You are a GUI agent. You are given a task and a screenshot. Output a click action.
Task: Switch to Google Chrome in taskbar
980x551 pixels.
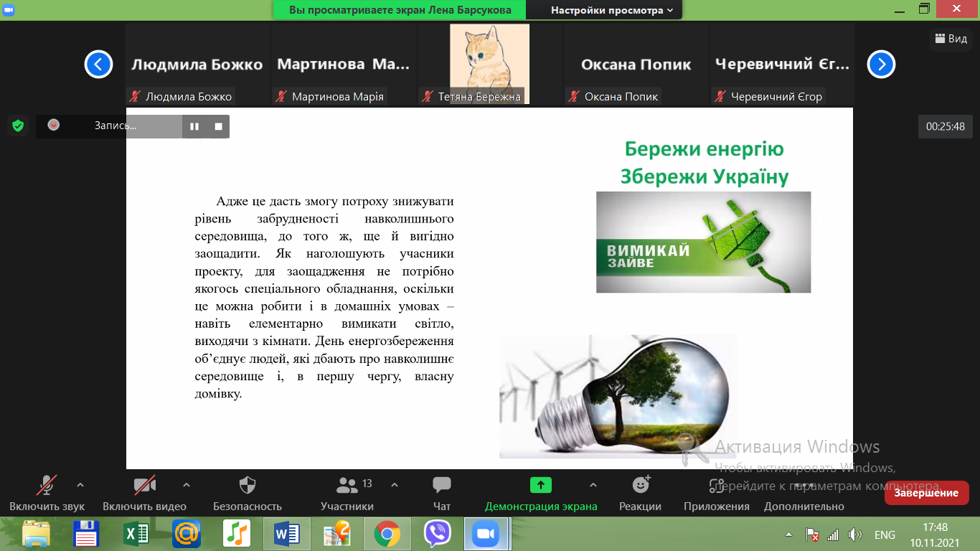(x=387, y=534)
